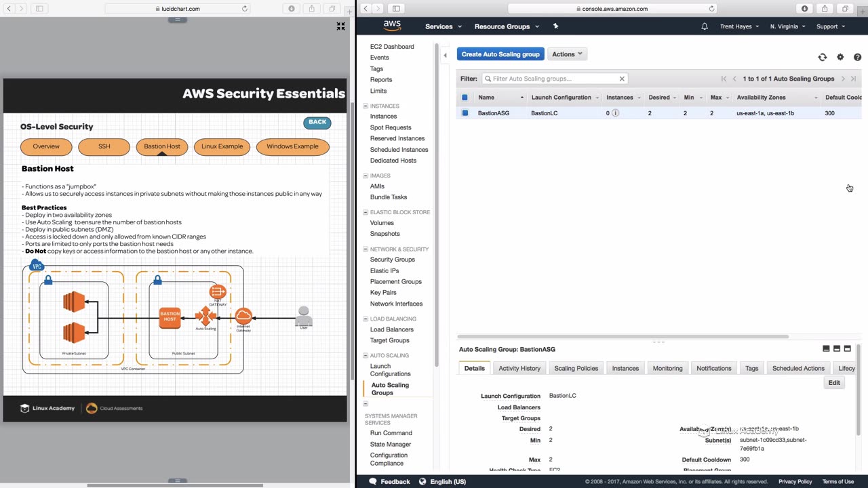Viewport: 868px width, 488px height.
Task: Click the BACK button on the Lucidchart slide
Action: point(317,123)
